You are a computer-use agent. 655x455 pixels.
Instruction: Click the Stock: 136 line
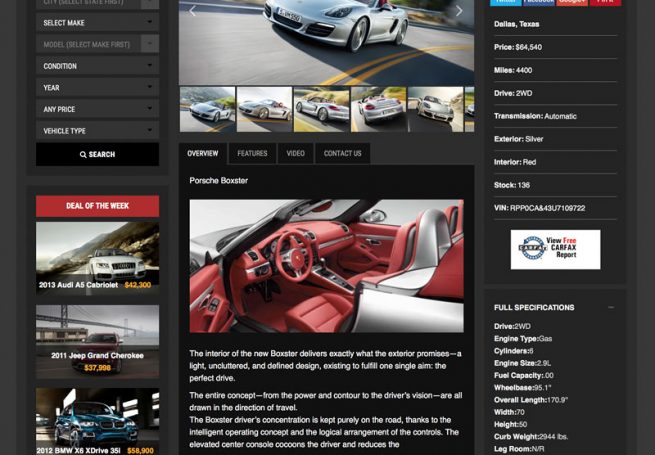(512, 185)
